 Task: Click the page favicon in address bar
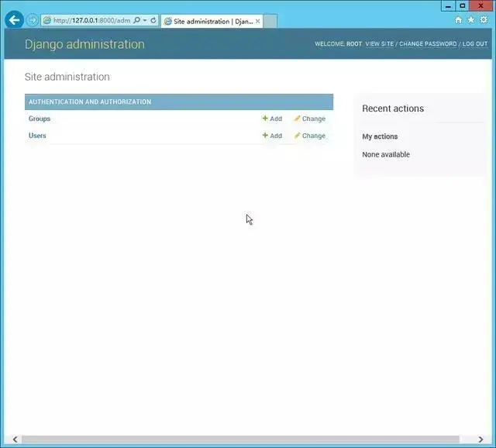(x=46, y=20)
